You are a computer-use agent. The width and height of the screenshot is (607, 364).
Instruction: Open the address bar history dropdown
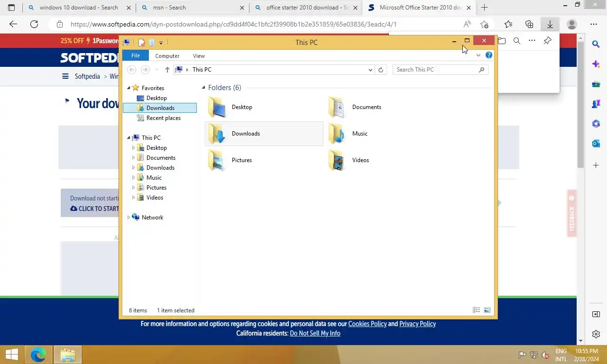pos(370,70)
